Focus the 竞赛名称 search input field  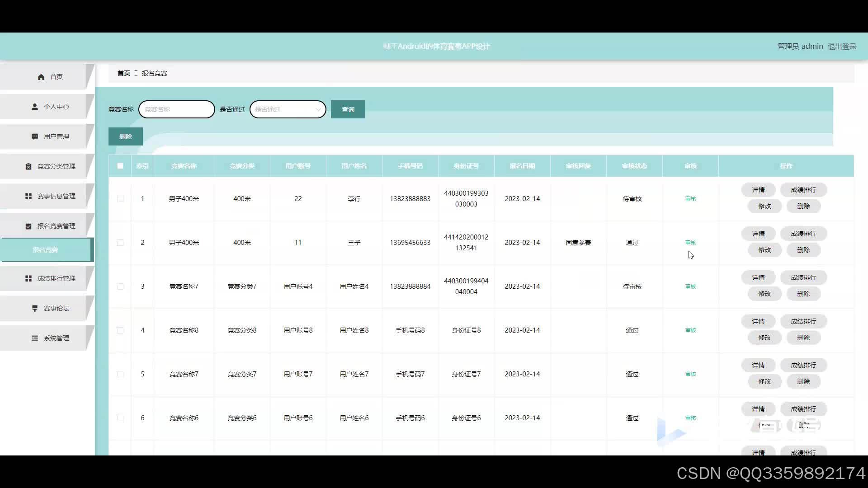click(x=177, y=109)
